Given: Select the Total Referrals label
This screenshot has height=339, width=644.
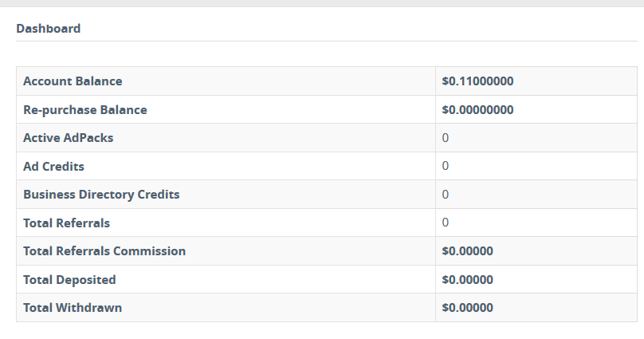Looking at the screenshot, I should pyautogui.click(x=67, y=223).
